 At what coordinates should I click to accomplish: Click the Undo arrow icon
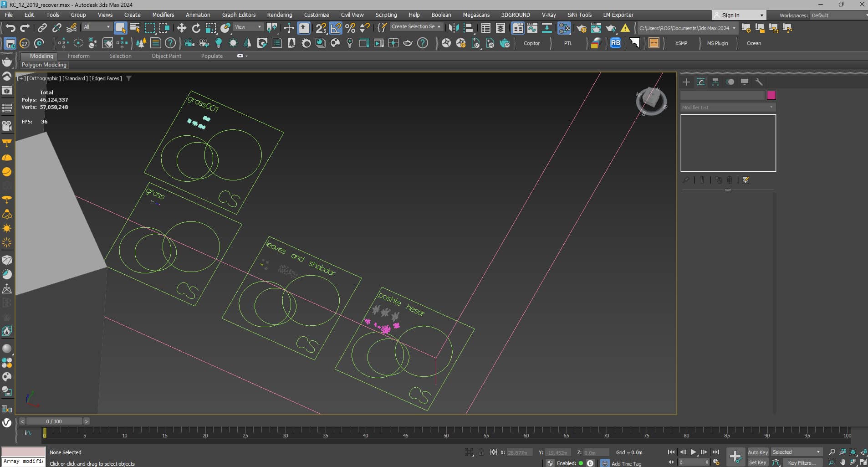click(10, 28)
